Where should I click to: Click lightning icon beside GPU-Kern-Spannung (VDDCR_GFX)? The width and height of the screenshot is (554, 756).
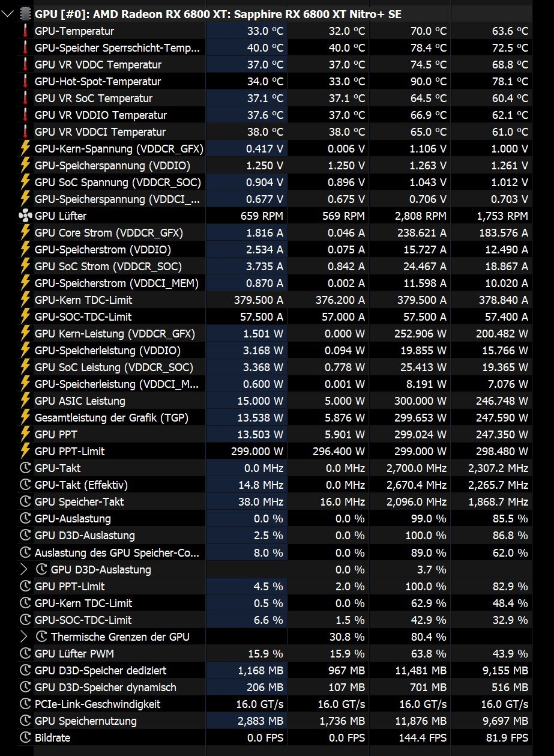pyautogui.click(x=25, y=148)
